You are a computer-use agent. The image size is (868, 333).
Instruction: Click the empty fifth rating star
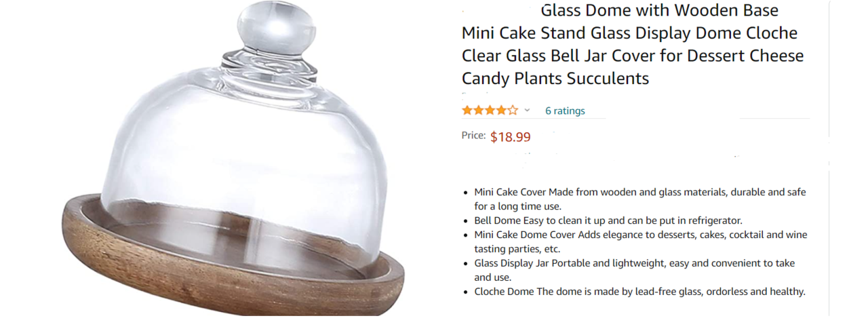pyautogui.click(x=513, y=110)
